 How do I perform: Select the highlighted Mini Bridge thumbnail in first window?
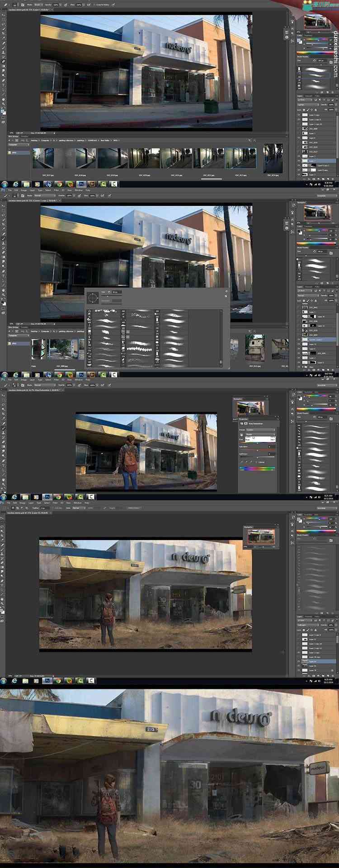coord(241,158)
